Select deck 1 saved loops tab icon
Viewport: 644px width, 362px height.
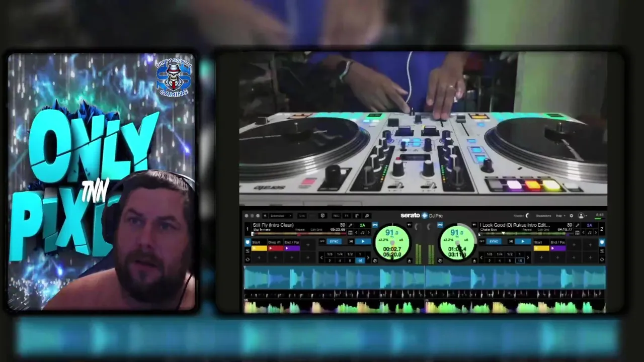click(248, 251)
